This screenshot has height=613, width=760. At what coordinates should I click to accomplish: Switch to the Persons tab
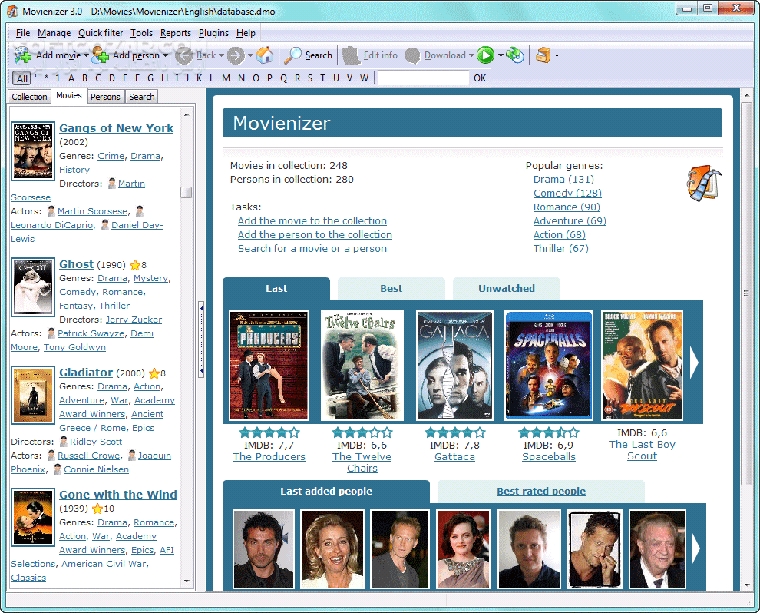[105, 97]
